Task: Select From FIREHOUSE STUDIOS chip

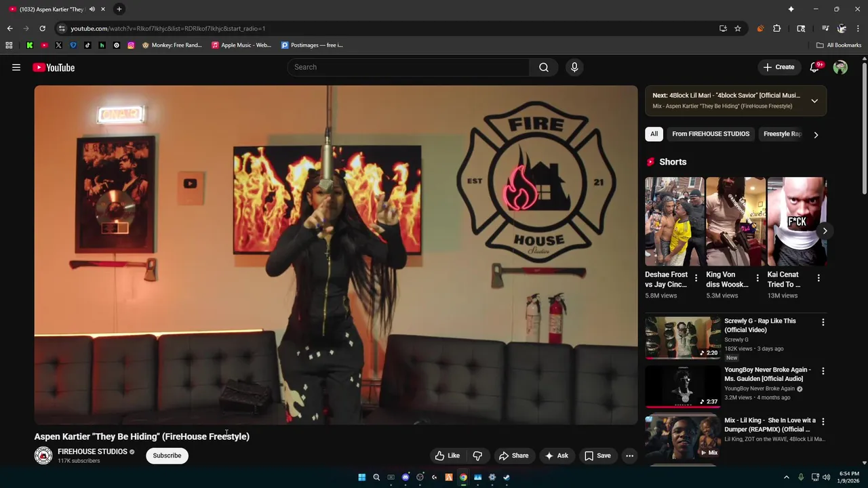Action: pos(711,134)
